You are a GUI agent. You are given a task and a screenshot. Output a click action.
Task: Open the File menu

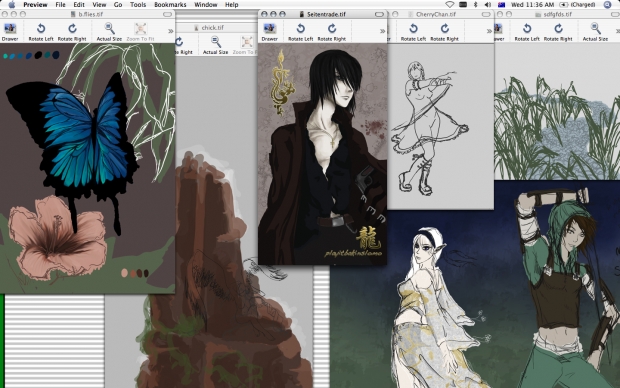(60, 5)
